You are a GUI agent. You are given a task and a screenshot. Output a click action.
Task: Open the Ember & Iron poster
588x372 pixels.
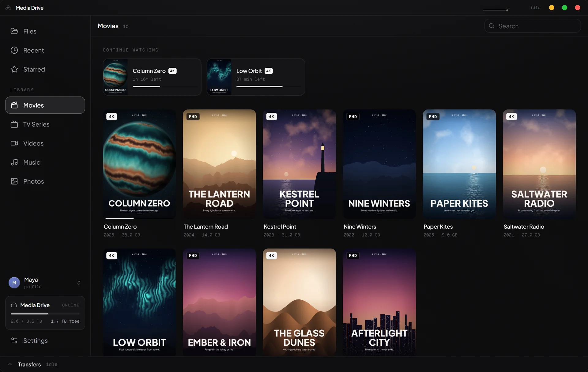[x=219, y=302]
